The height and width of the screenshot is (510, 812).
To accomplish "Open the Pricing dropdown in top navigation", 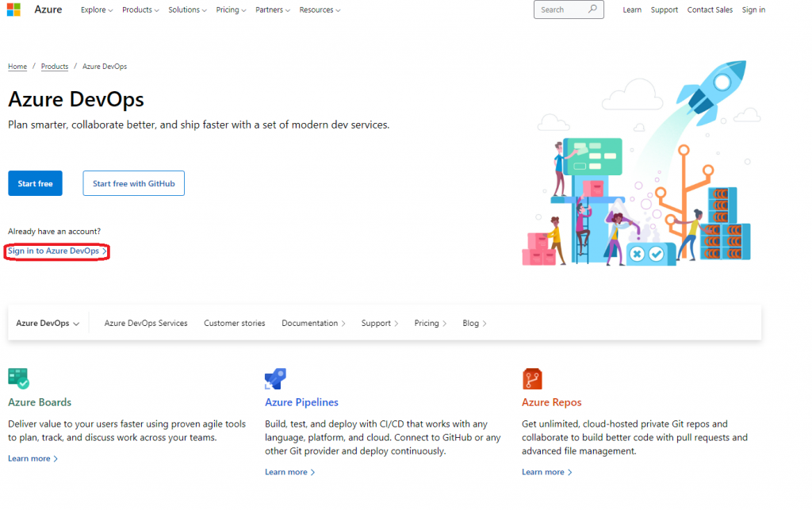I will [231, 10].
